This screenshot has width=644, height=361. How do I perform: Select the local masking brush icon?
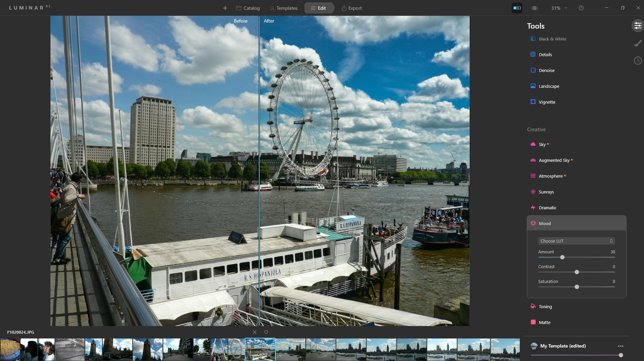pos(638,43)
